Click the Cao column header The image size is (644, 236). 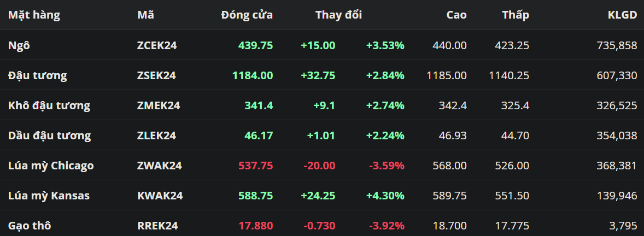[x=456, y=15]
